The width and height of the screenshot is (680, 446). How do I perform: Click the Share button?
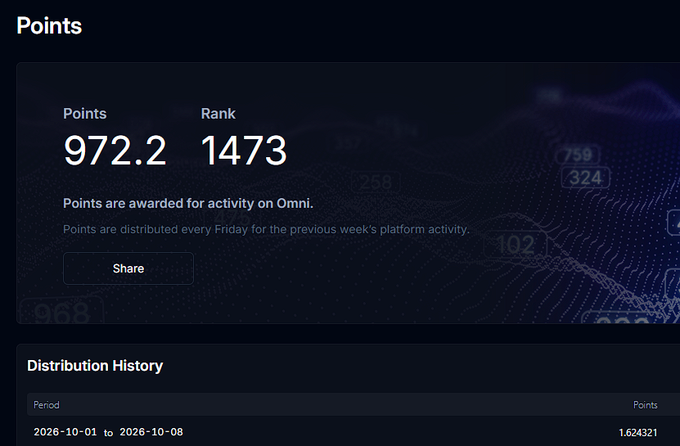128,269
